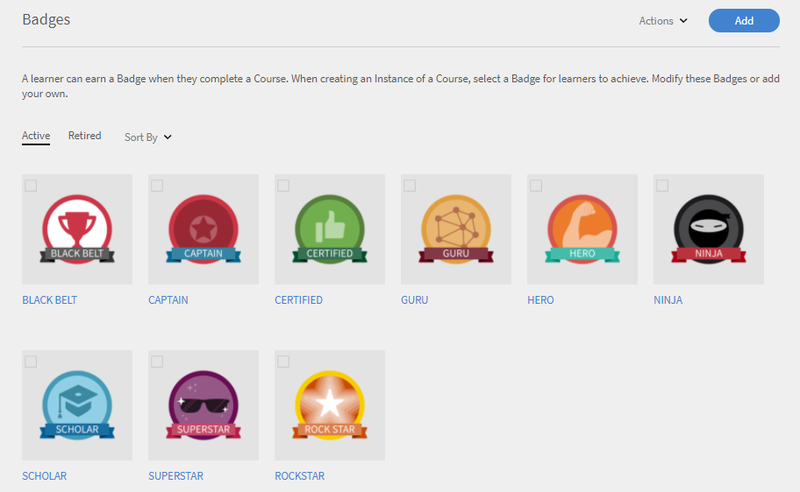Select the Active tab
The image size is (800, 492).
click(36, 136)
